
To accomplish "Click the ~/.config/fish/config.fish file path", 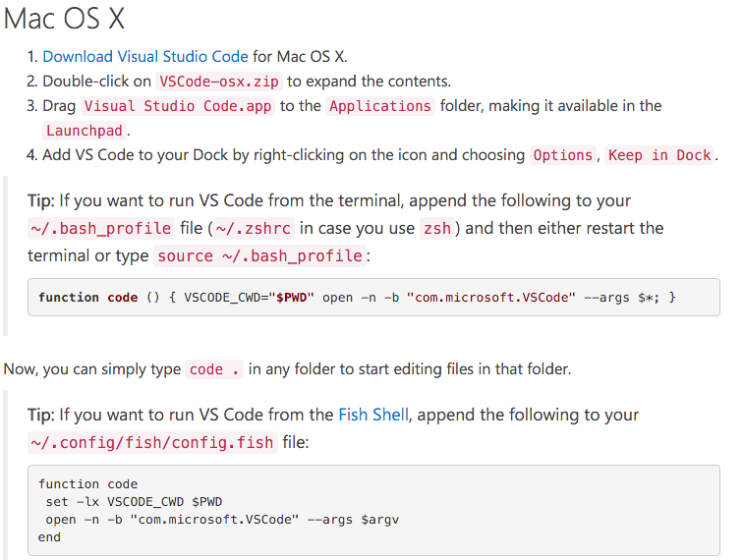I will point(152,442).
